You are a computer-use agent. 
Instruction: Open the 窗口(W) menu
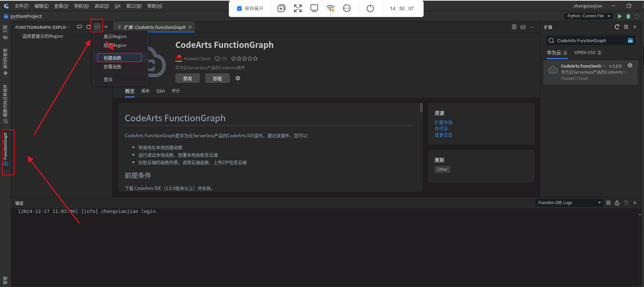(134, 6)
